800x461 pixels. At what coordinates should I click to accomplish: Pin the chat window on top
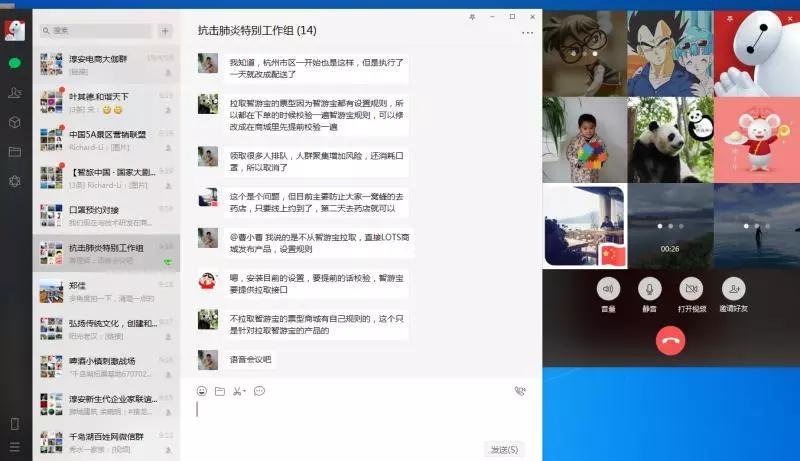click(x=472, y=17)
